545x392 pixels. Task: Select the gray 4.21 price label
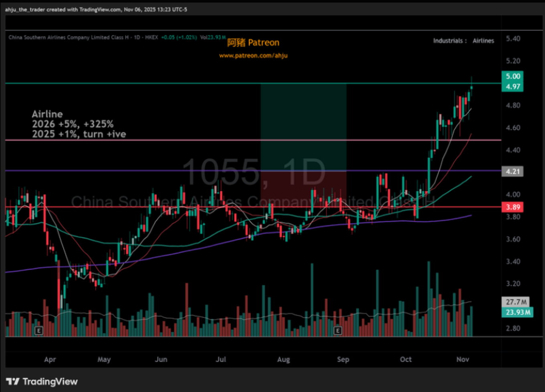pos(513,172)
